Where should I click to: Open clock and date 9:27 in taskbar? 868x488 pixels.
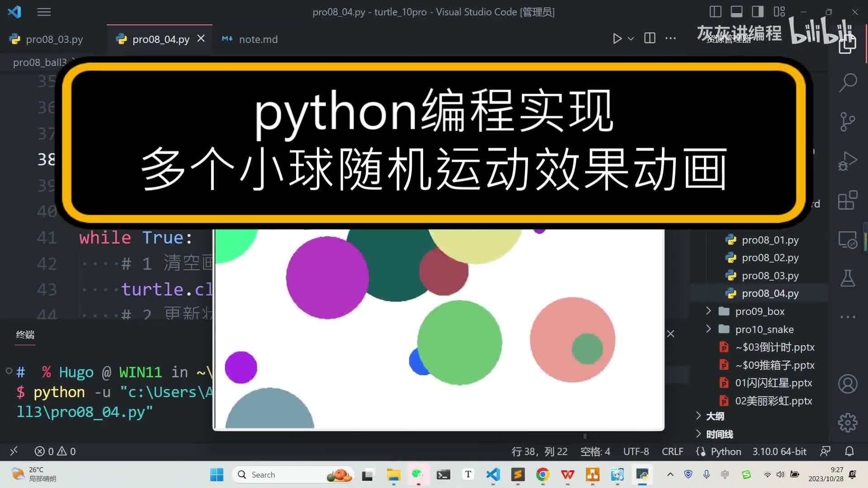point(826,474)
